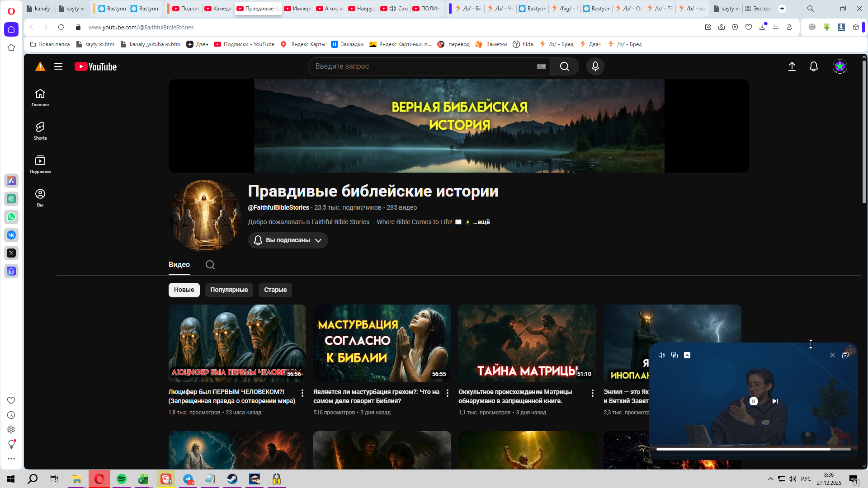Click the upload video icon

click(792, 66)
